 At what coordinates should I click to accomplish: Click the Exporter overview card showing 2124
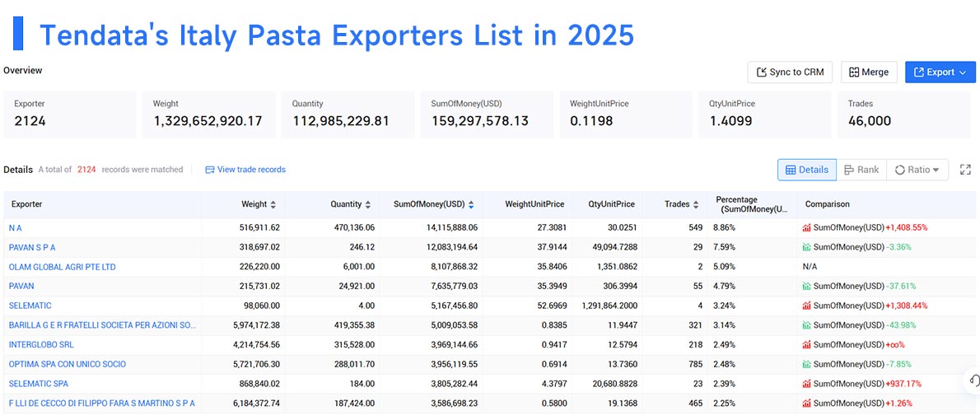tap(69, 114)
